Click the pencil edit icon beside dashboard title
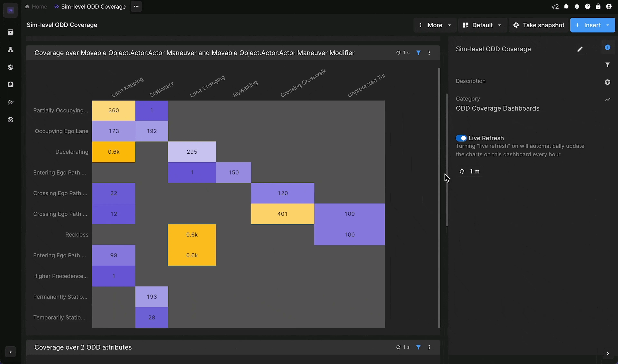Image resolution: width=618 pixels, height=364 pixels. click(x=580, y=49)
